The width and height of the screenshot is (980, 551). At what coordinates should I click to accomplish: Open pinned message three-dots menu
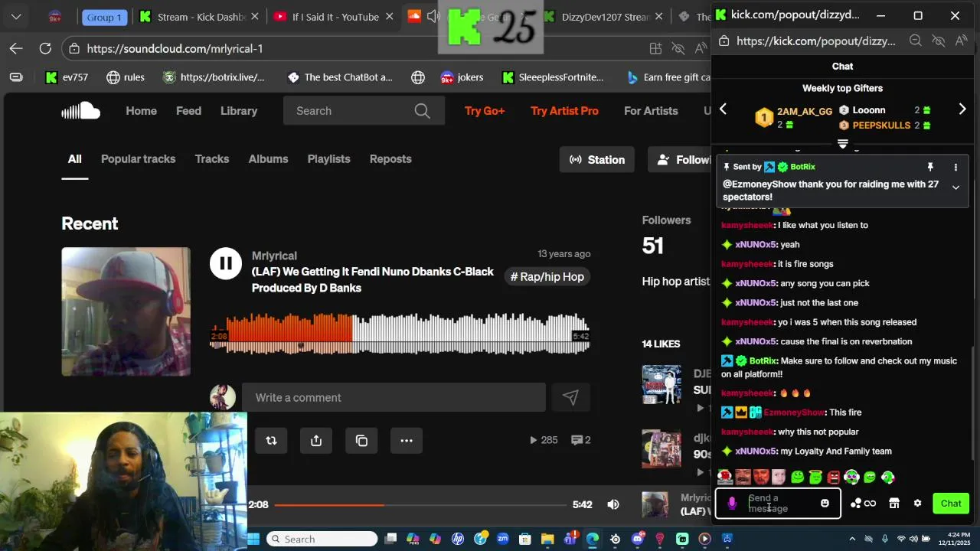click(x=955, y=167)
